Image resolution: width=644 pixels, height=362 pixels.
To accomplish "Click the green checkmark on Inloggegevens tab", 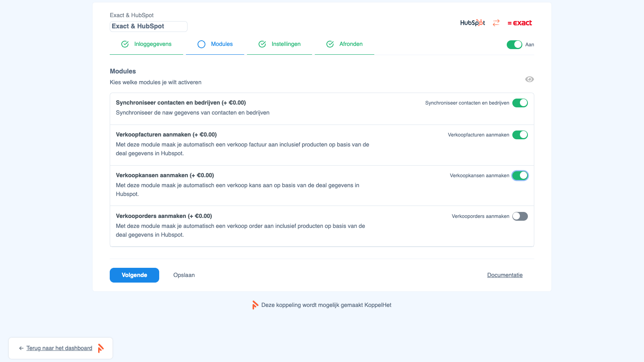I will tap(125, 44).
